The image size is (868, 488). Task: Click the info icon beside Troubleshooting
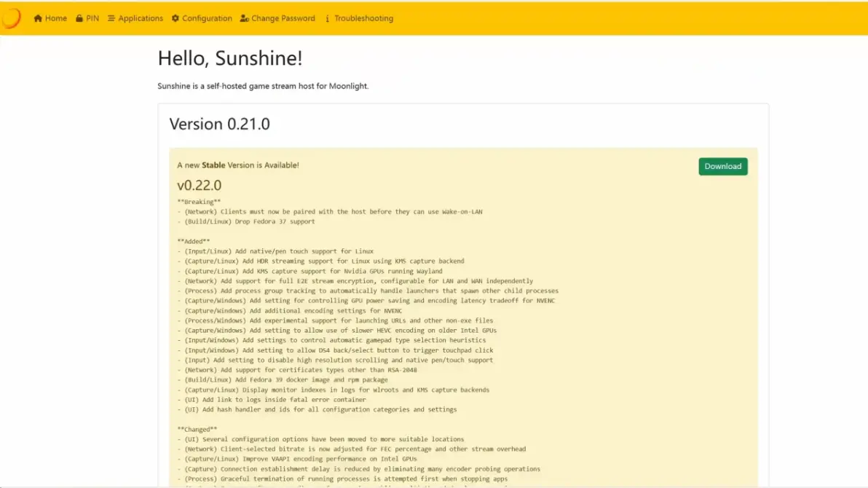[327, 18]
